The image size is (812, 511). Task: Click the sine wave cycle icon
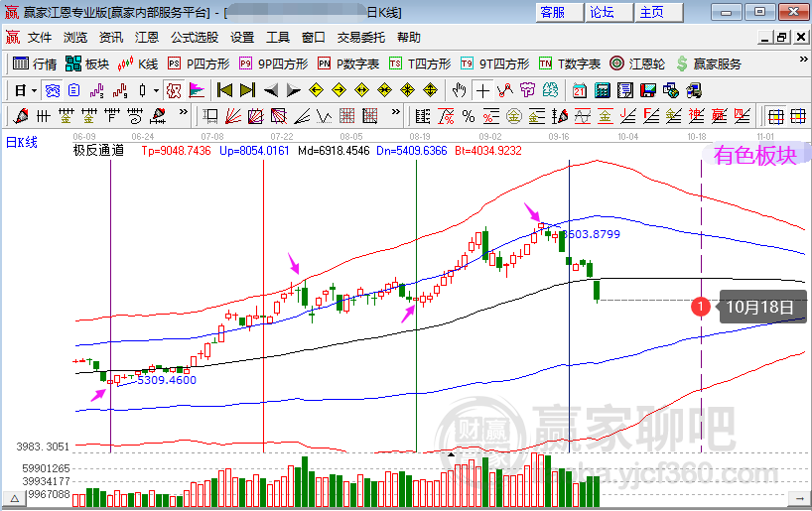point(583,116)
